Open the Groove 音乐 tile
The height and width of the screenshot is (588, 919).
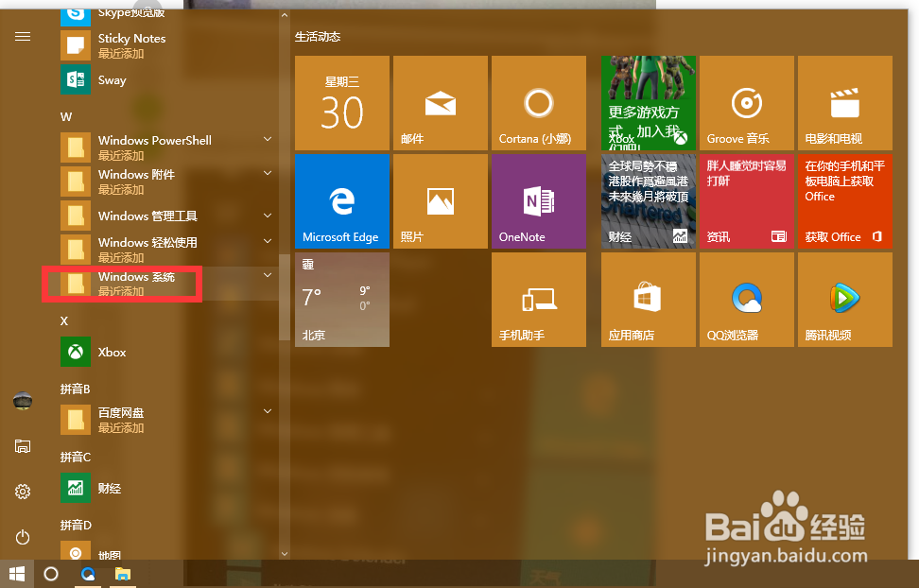[746, 102]
